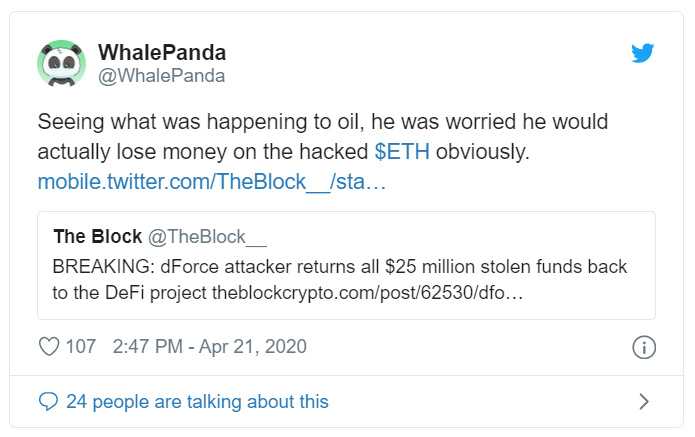Open WhalePanda's panda avatar picture
The image size is (695, 437).
[62, 63]
